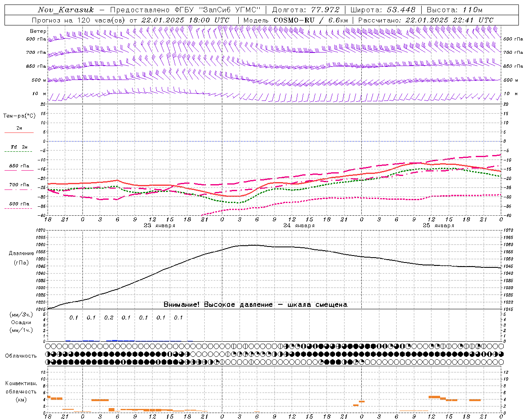Click the 23 января date label
The width and height of the screenshot is (525, 420).
coord(159,226)
